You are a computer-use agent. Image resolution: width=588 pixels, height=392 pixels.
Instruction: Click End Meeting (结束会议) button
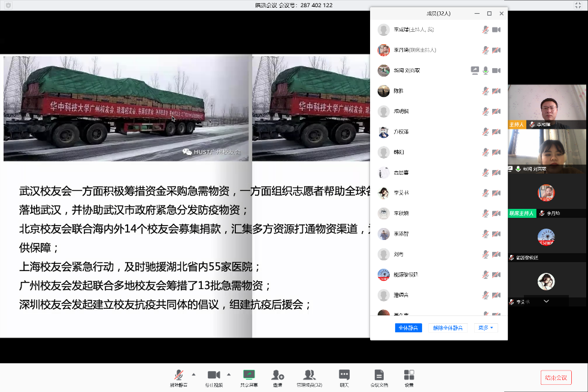pos(556,378)
